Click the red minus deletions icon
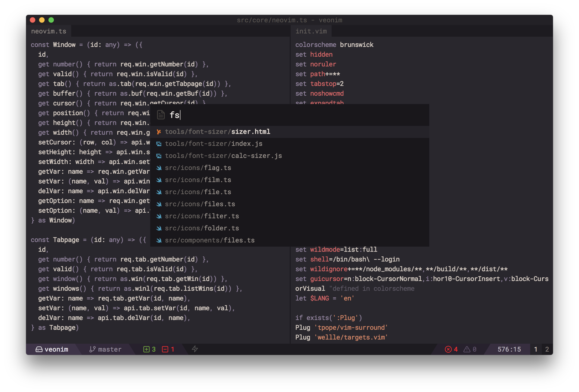Image resolution: width=579 pixels, height=392 pixels. (165, 349)
